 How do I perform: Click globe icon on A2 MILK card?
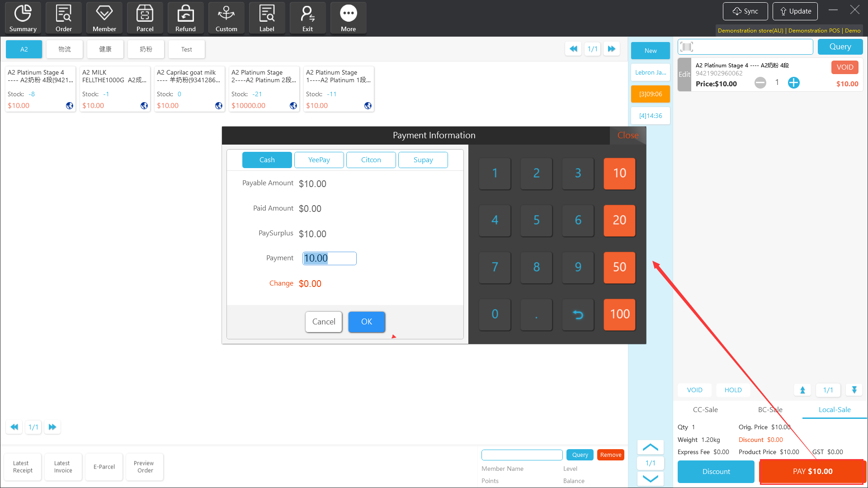point(144,106)
